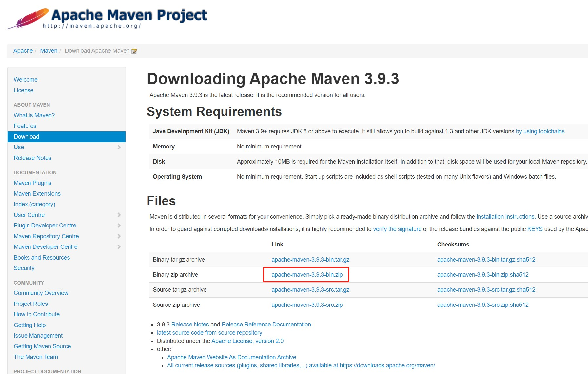Click the installation instructions link
The width and height of the screenshot is (588, 374).
[505, 216]
